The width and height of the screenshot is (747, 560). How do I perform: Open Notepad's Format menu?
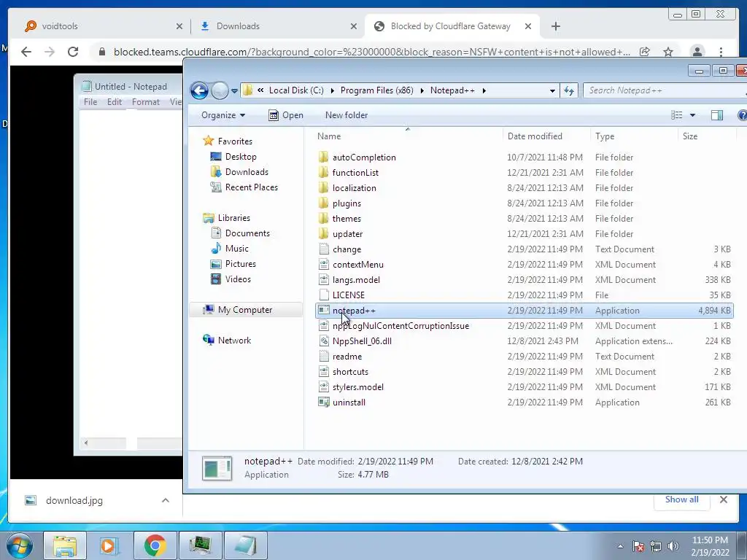[x=146, y=102]
